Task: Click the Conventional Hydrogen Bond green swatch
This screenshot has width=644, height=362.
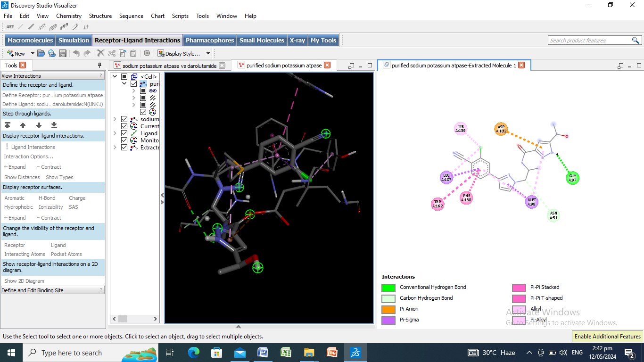Action: (388, 288)
